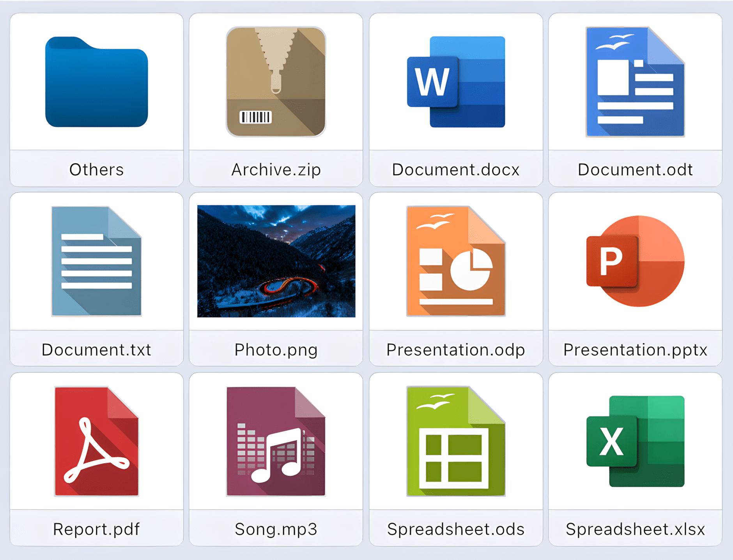Image resolution: width=733 pixels, height=560 pixels.
Task: Open the mountain night photo thumbnail
Action: pyautogui.click(x=276, y=261)
